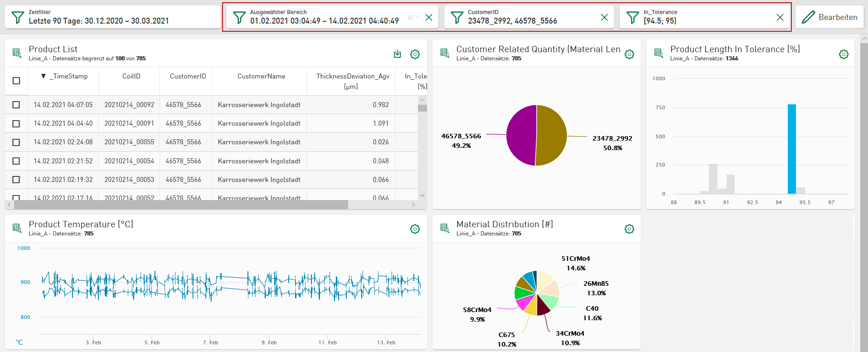Open settings gear of Product List panel

pos(415,54)
